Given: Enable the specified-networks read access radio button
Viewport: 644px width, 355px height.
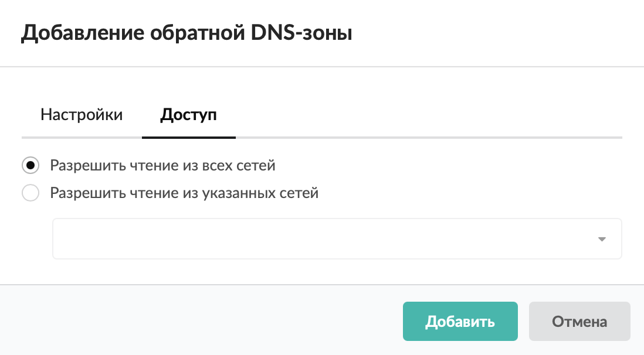Looking at the screenshot, I should 30,193.
